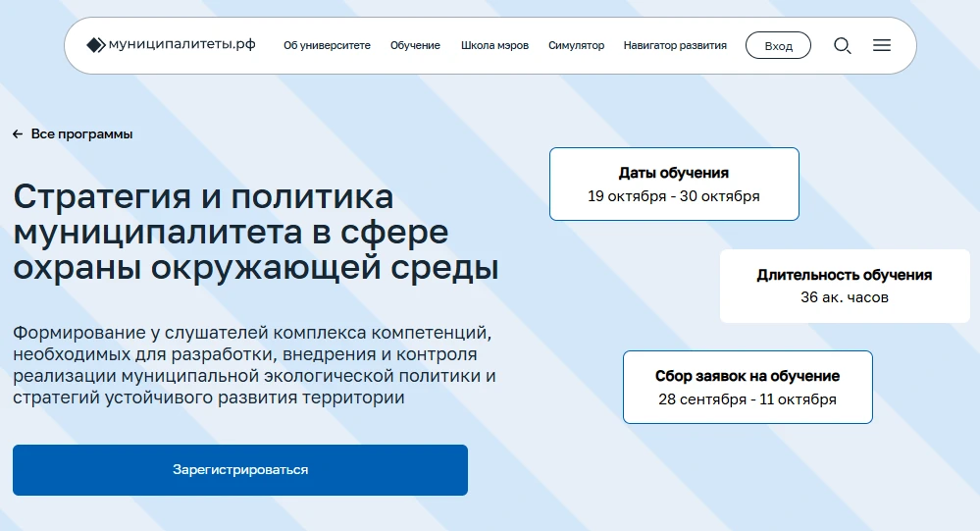Click the heading Стратегия и политика муниципалитета
The image size is (980, 531).
click(x=256, y=232)
